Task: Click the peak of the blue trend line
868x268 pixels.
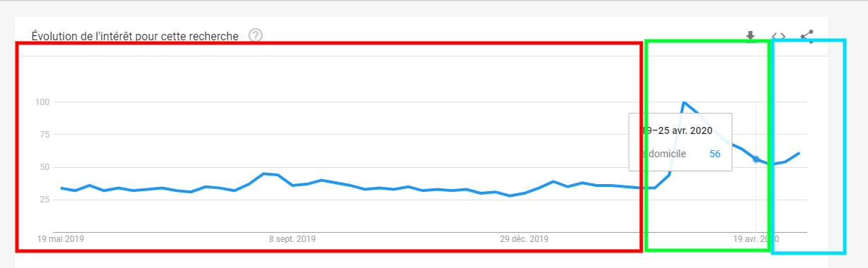Action: pos(683,102)
